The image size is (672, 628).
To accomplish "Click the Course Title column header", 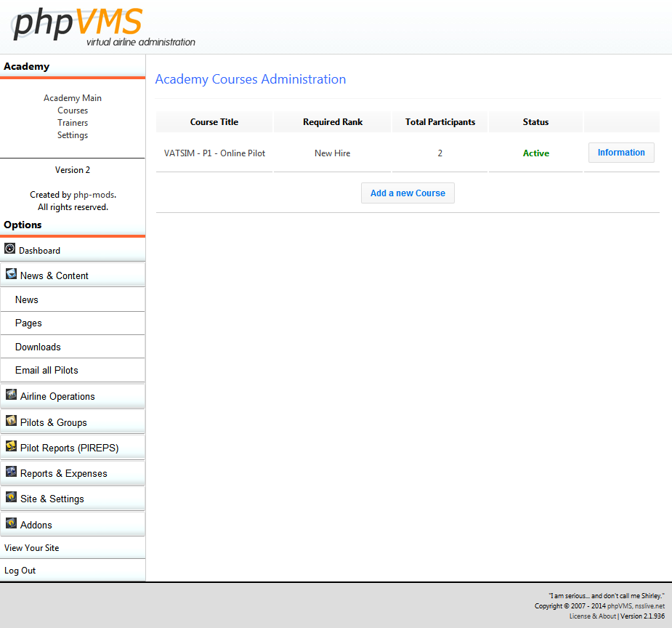I will pos(214,122).
